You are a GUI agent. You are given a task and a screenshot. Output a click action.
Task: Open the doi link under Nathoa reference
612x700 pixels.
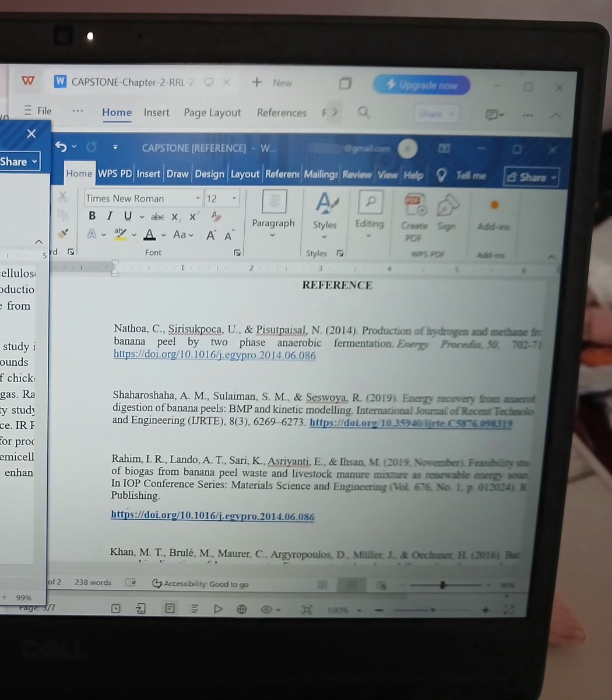[214, 355]
